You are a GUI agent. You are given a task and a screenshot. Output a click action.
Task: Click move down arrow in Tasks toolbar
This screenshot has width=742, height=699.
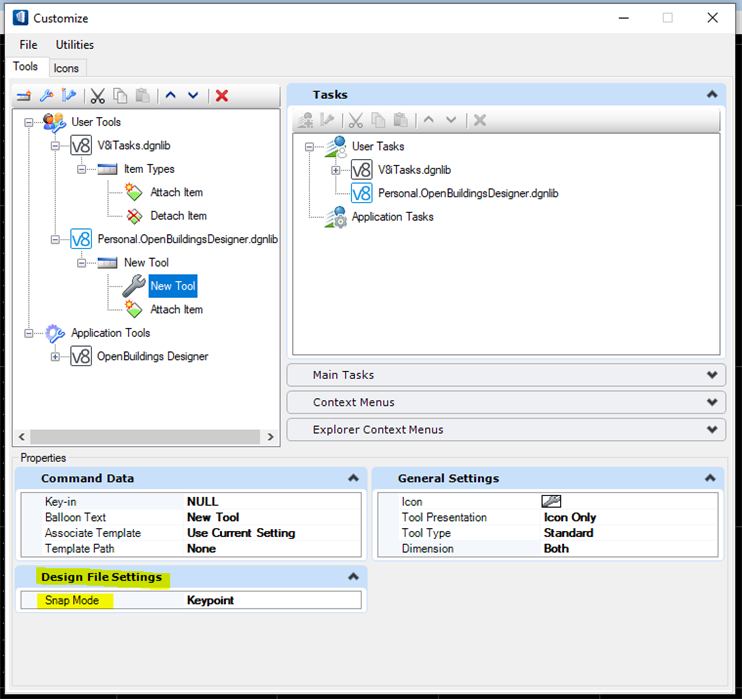(x=451, y=120)
